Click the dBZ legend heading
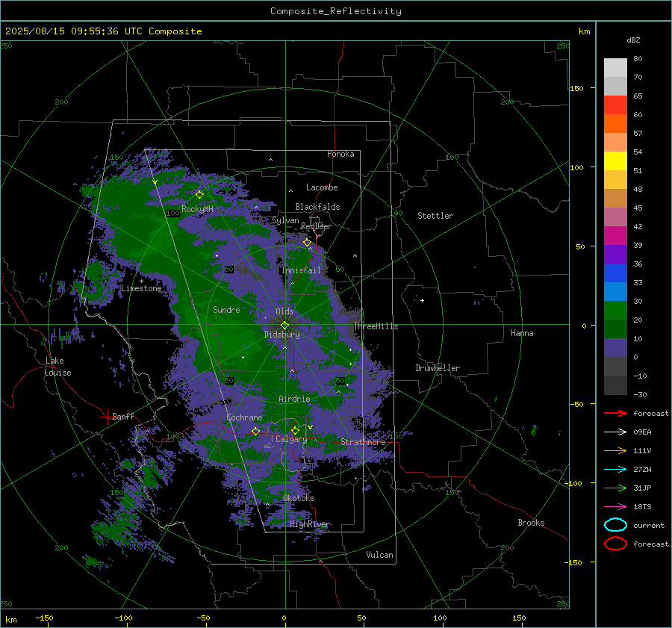Viewport: 672px width, 628px height. 633,40
